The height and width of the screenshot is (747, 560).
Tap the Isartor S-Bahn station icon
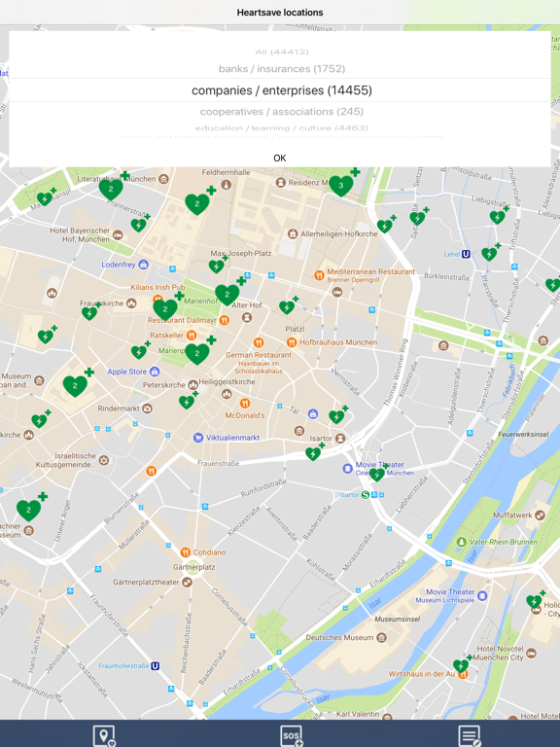(x=366, y=495)
